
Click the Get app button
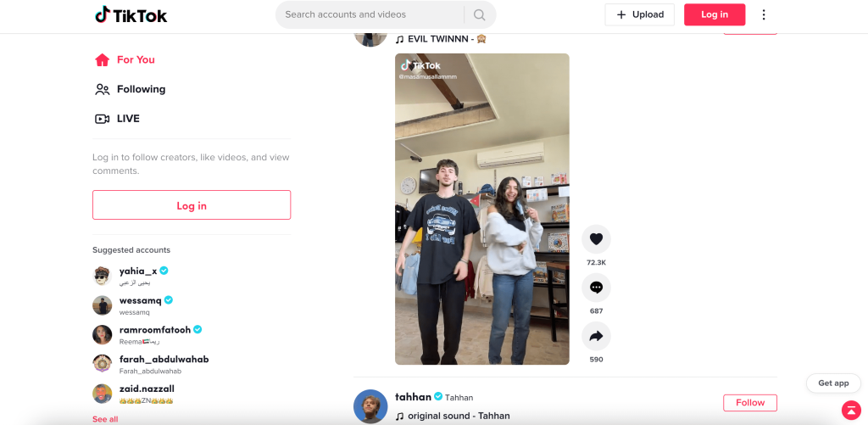[833, 383]
